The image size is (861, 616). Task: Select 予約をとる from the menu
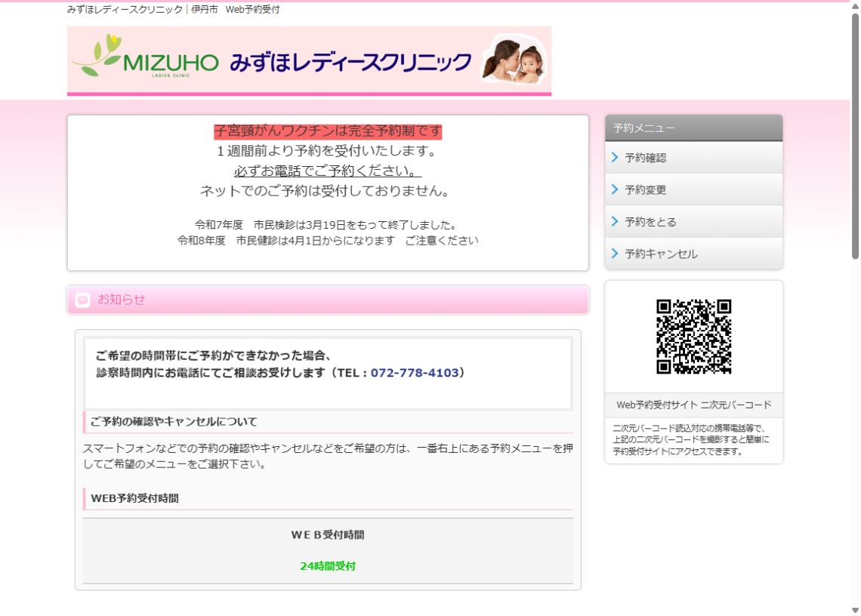(693, 222)
